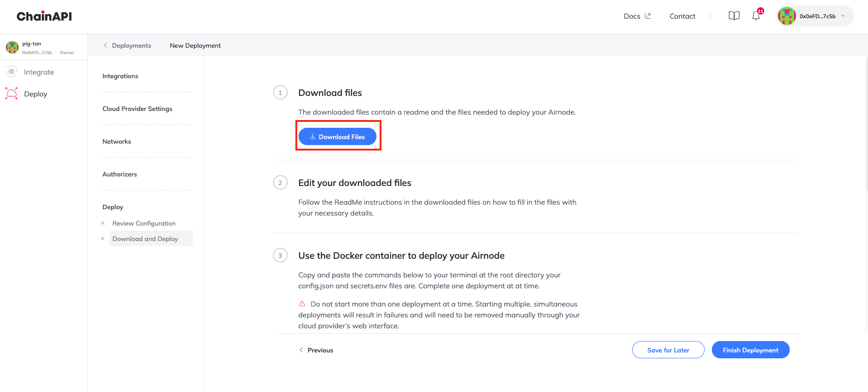Click the ChainAPI logo
The width and height of the screenshot is (868, 392).
coord(44,16)
